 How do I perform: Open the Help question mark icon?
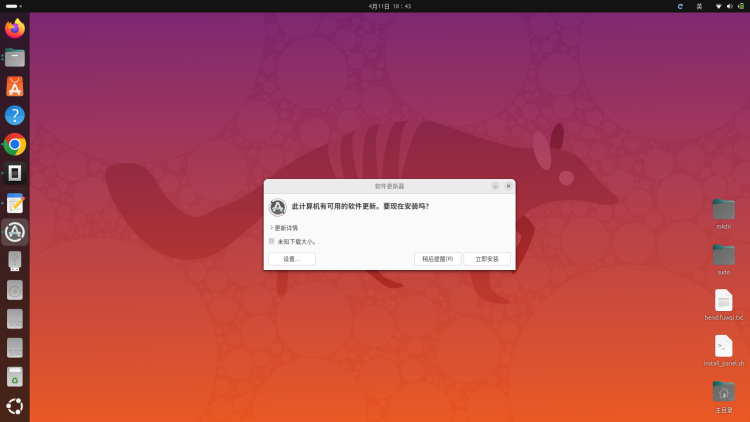click(x=15, y=116)
